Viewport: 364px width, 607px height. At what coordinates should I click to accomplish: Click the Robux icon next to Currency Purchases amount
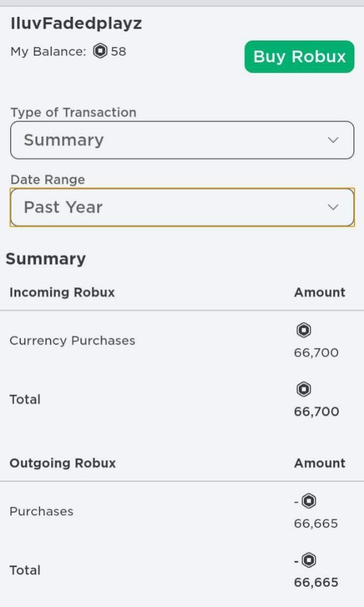[x=303, y=330]
